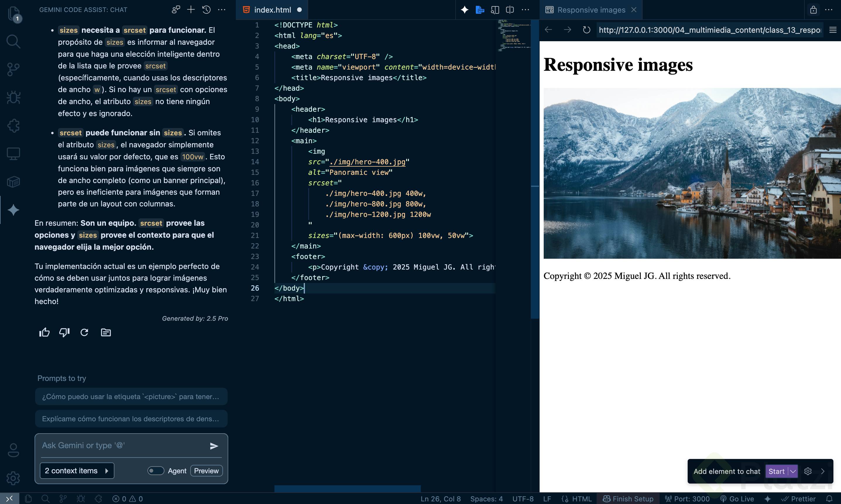Expand the 2 context items list

point(77,471)
